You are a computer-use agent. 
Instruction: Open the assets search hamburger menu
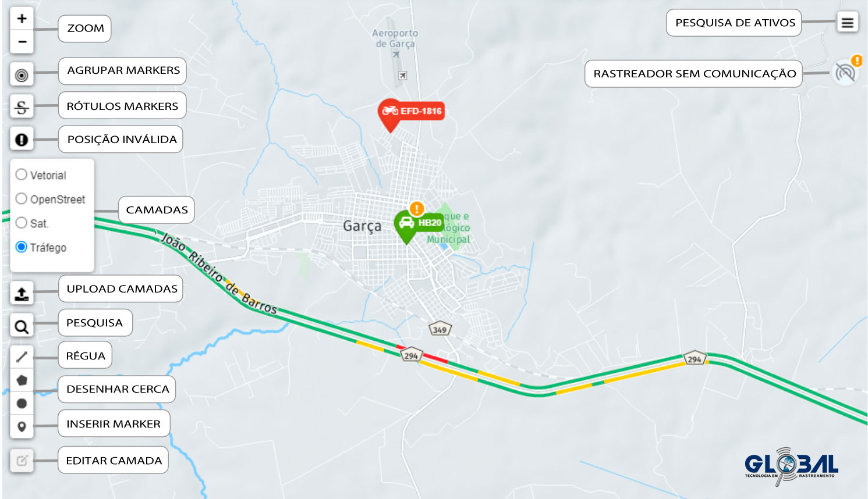848,23
